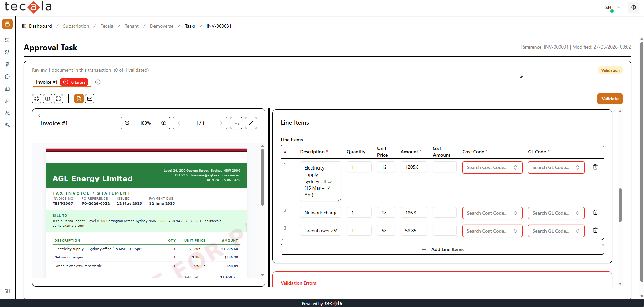Click the Validate button
The height and width of the screenshot is (307, 644).
pyautogui.click(x=610, y=99)
